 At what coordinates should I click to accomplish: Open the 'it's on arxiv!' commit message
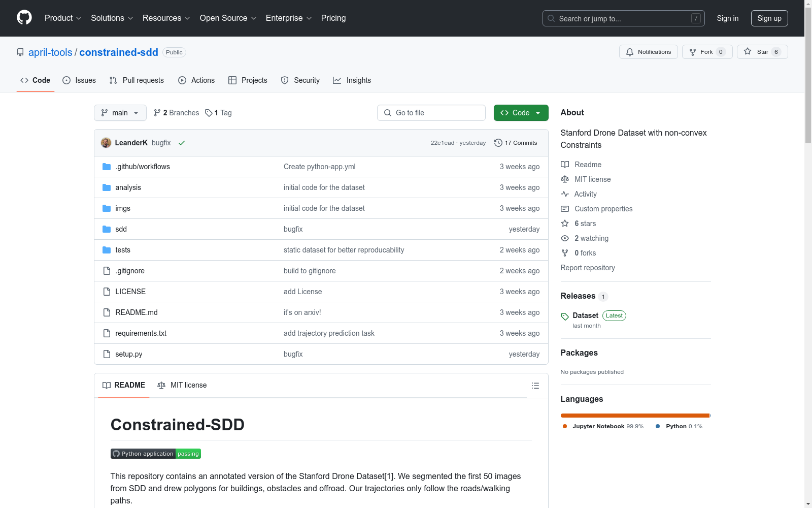[x=302, y=312]
